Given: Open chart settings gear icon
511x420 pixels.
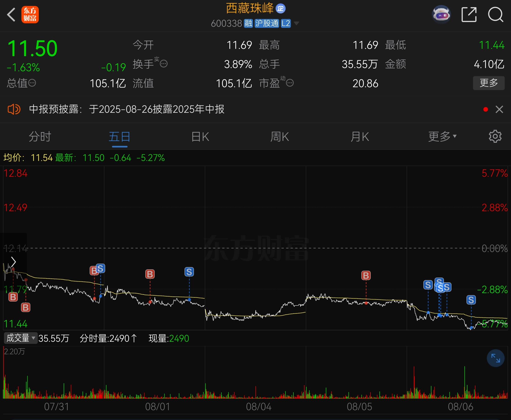Looking at the screenshot, I should tap(495, 136).
